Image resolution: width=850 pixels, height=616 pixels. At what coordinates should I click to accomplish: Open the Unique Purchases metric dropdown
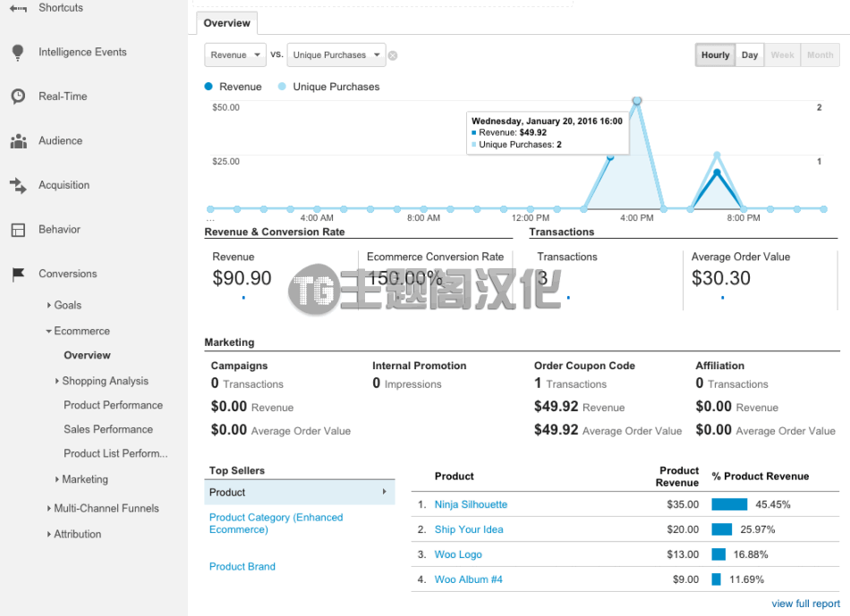(336, 55)
